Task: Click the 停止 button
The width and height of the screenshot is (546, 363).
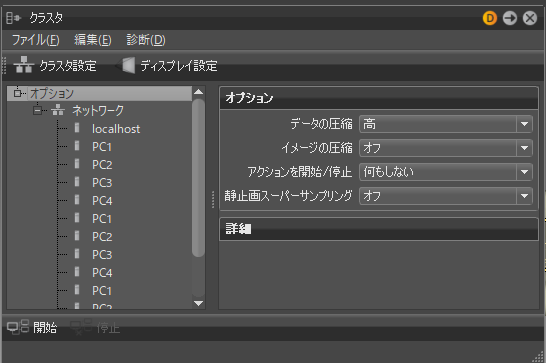Action: (x=95, y=327)
